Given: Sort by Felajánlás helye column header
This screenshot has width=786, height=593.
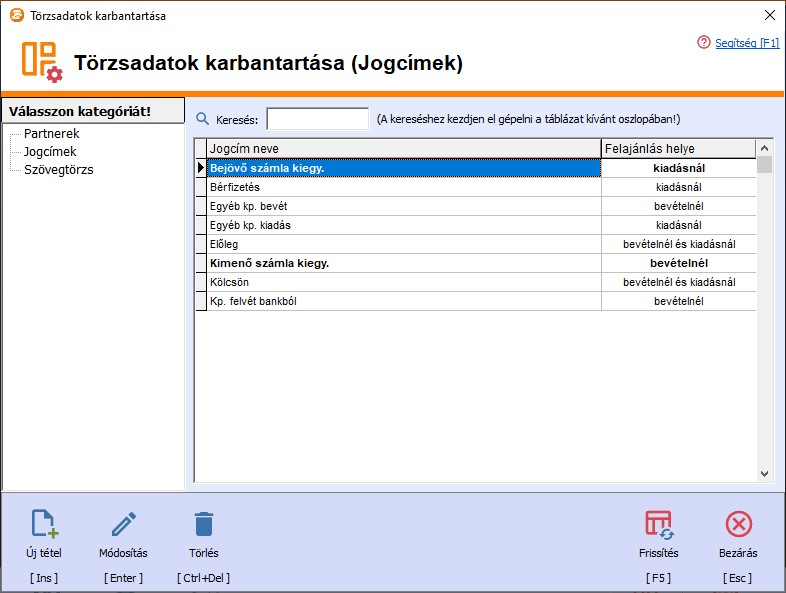Looking at the screenshot, I should click(x=678, y=148).
